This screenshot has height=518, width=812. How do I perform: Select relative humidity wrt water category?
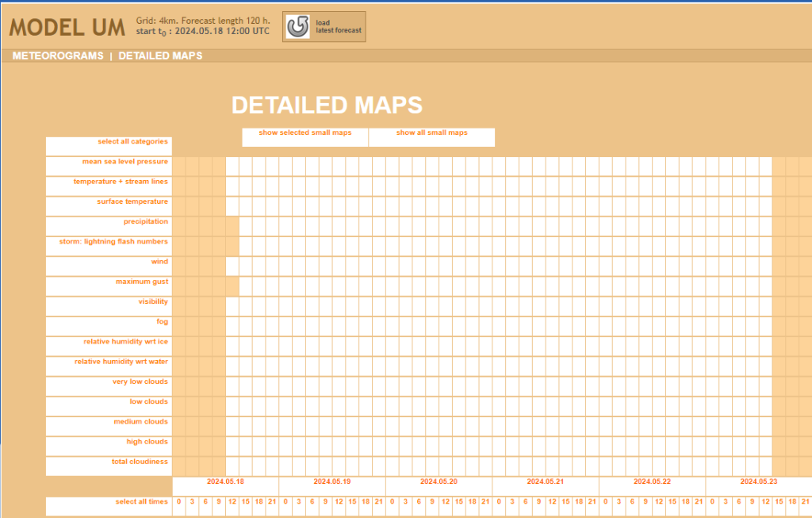click(x=121, y=362)
